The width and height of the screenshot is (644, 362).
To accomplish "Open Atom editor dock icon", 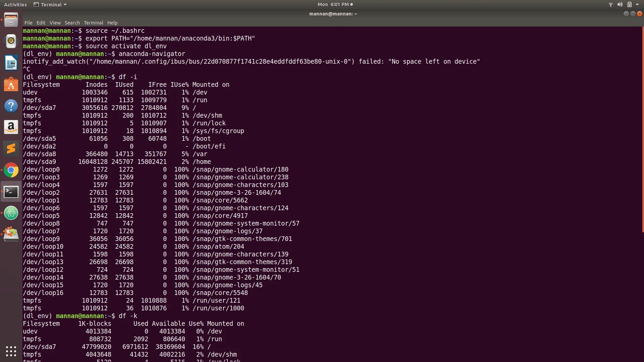I will coord(11,213).
